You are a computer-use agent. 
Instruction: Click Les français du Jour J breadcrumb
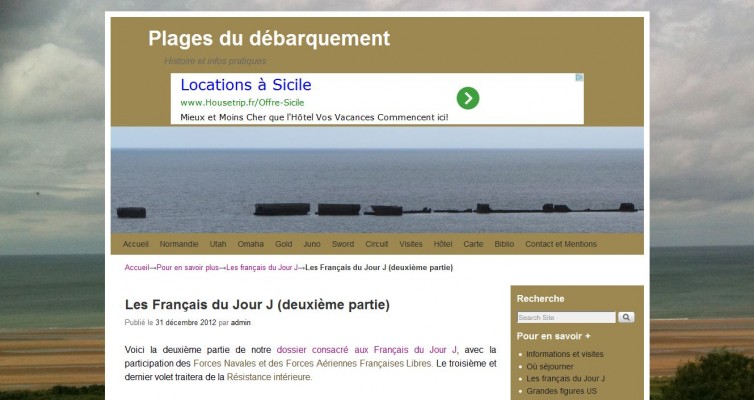262,267
